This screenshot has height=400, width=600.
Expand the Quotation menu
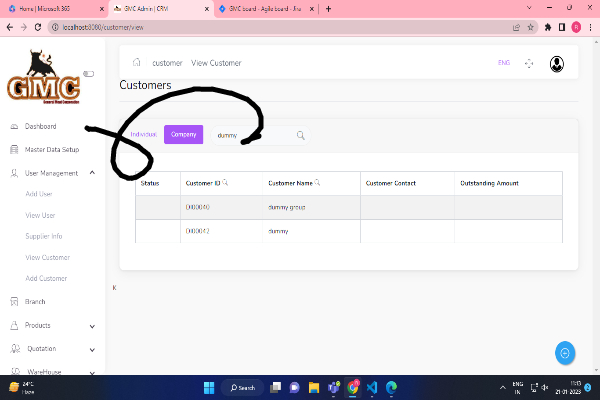click(x=92, y=349)
